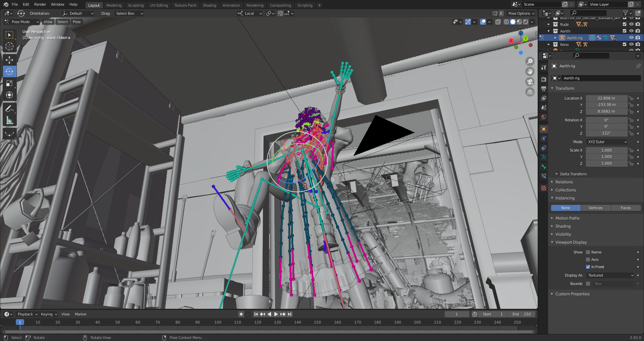Enable the Show Name checkbox

[588, 252]
